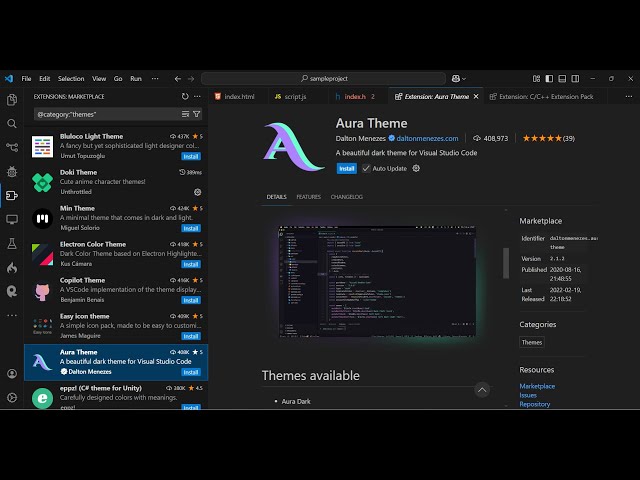Switch to the CHANGELOG tab
The width and height of the screenshot is (640, 480).
click(x=346, y=197)
